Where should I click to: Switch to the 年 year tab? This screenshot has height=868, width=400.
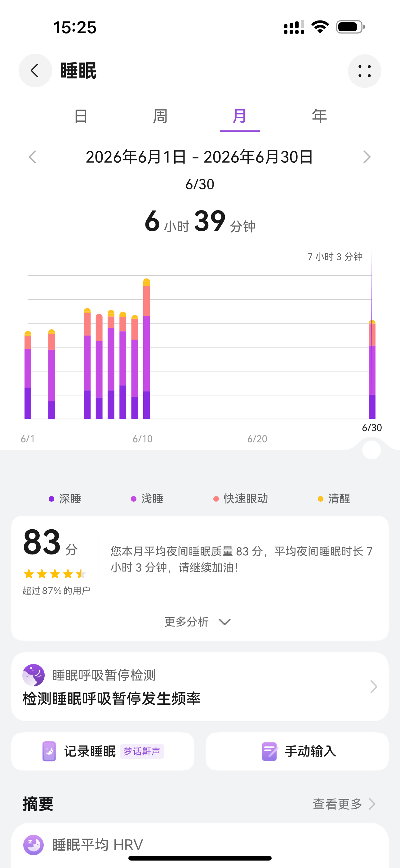tap(319, 116)
